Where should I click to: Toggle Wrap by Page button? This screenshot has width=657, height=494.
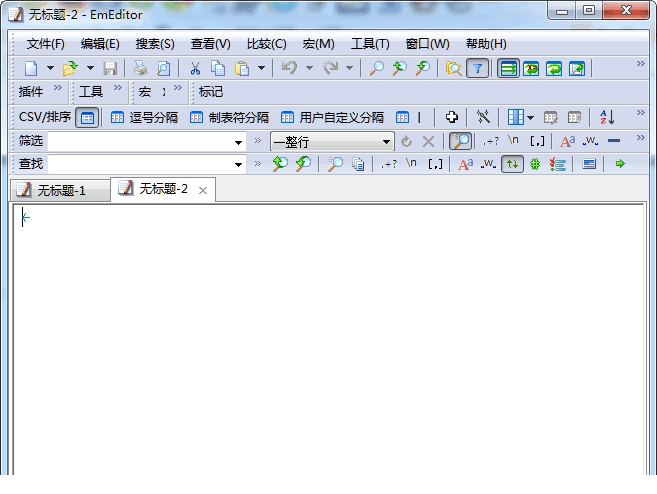point(577,68)
